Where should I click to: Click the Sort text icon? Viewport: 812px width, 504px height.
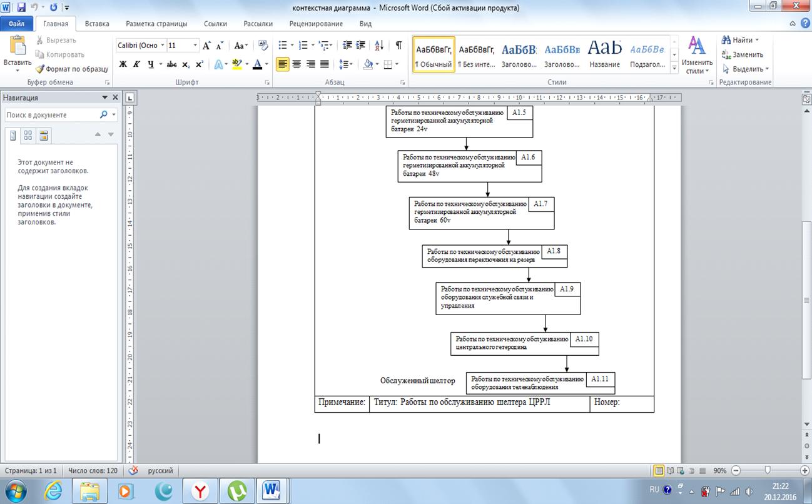(379, 46)
